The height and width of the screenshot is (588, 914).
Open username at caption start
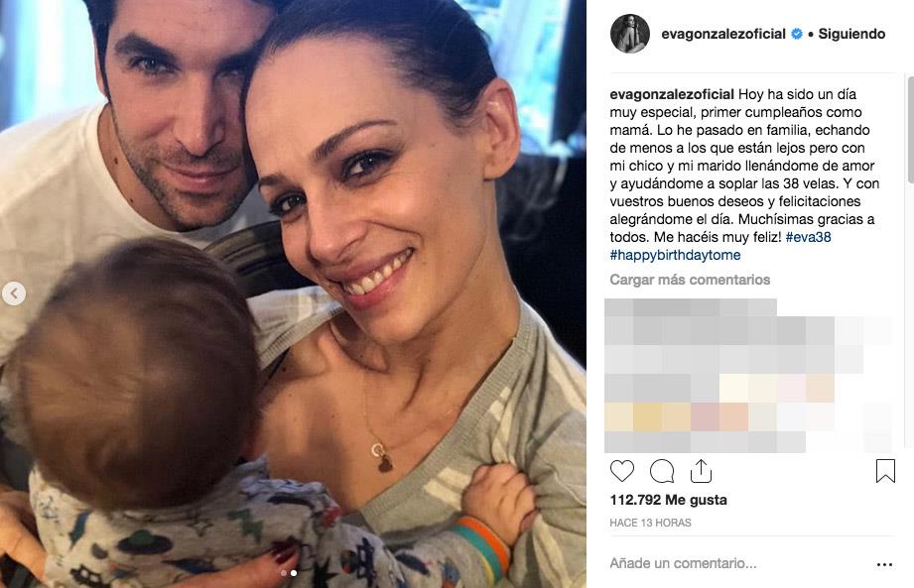[x=672, y=94]
